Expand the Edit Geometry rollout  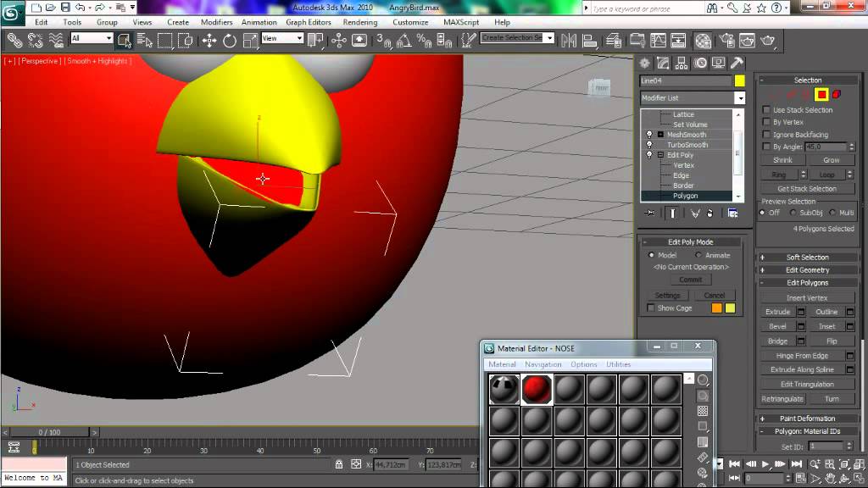pyautogui.click(x=807, y=270)
